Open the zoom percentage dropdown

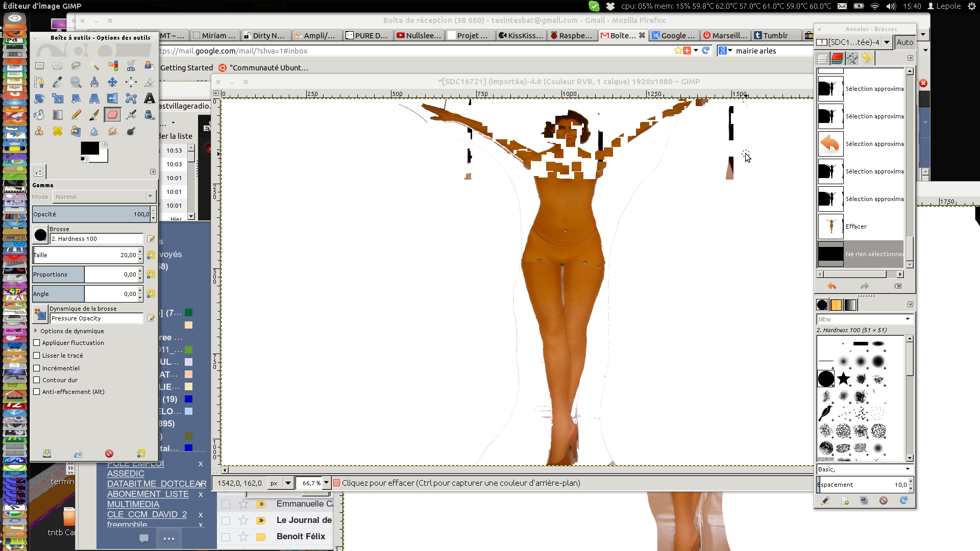(327, 483)
